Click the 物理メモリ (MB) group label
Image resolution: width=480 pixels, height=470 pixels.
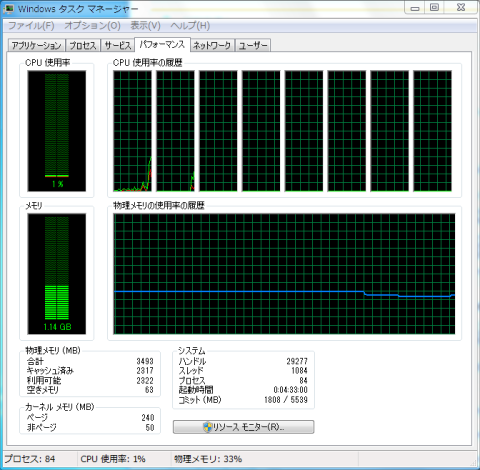53,350
